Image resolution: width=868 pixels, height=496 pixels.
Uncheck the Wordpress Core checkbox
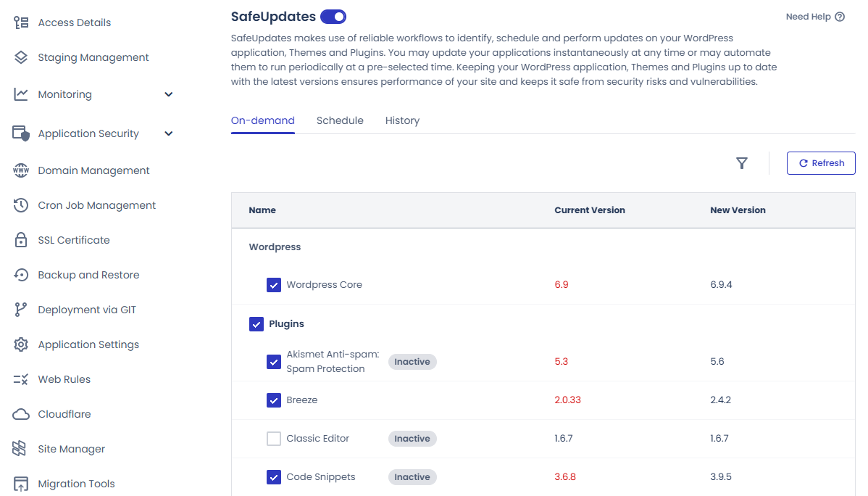click(273, 285)
